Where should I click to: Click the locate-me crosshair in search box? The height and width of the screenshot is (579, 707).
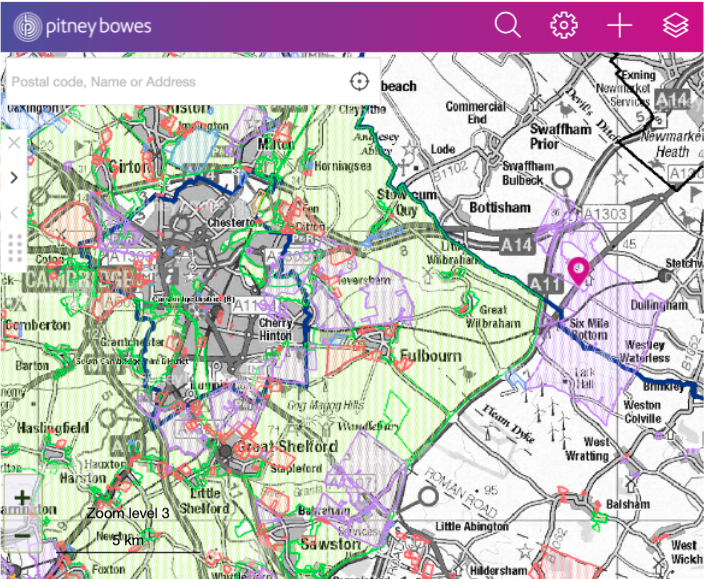coord(359,82)
